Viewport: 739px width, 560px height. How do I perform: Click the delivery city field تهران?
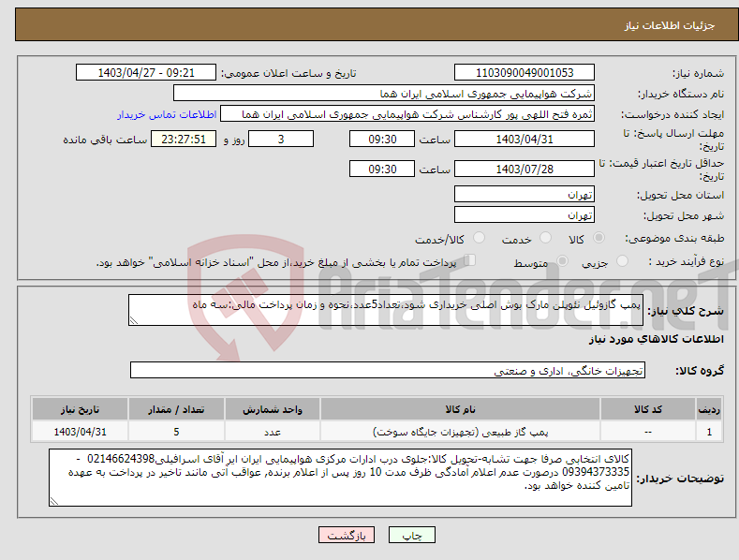tap(525, 215)
